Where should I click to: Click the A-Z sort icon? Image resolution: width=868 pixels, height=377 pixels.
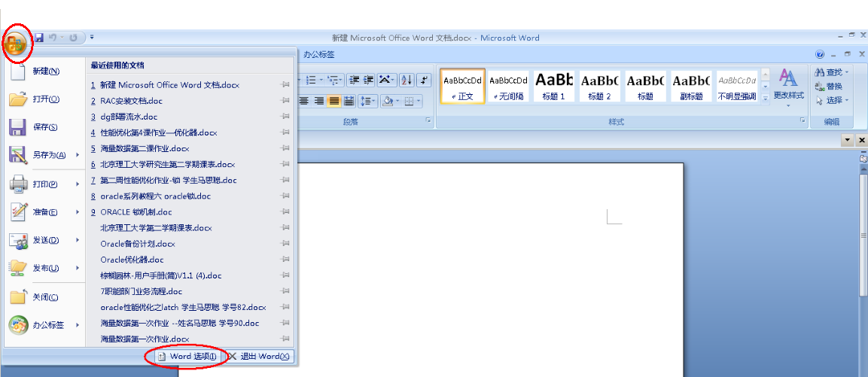pyautogui.click(x=407, y=80)
